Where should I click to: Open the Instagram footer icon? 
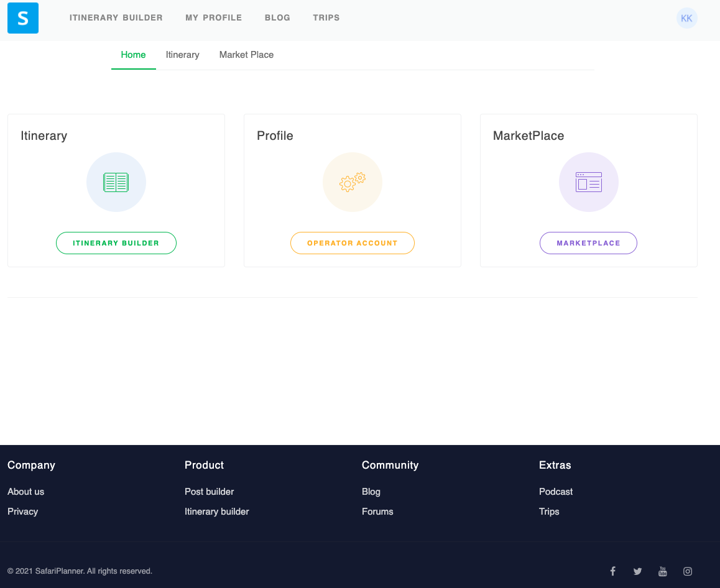coord(688,571)
